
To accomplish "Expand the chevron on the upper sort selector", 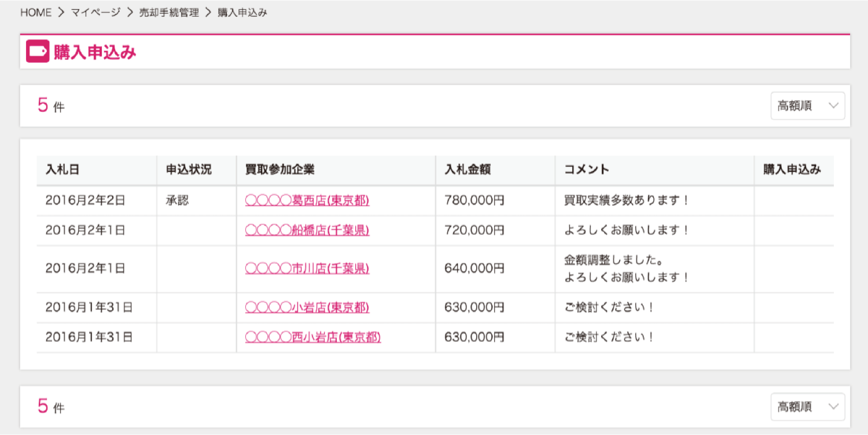I will (x=833, y=105).
